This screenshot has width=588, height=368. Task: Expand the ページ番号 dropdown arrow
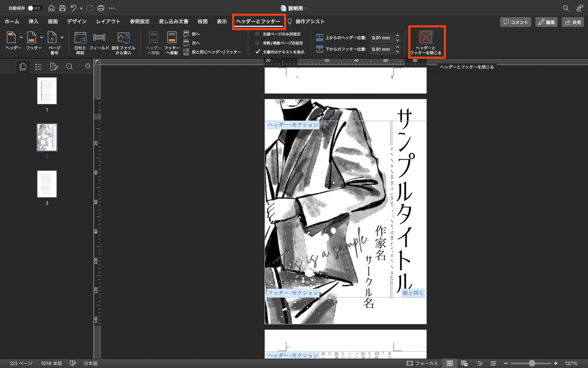pyautogui.click(x=62, y=37)
